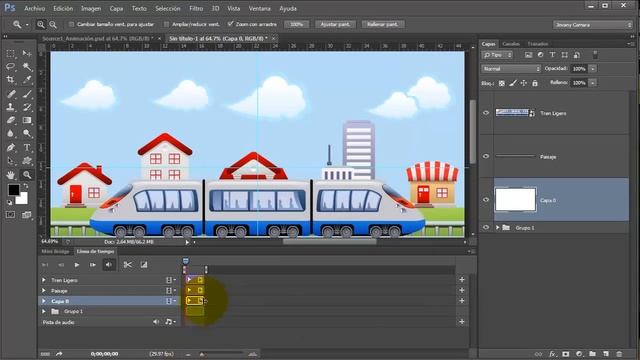The height and width of the screenshot is (360, 640).
Task: Switch to the Mini Bridge tab
Action: click(56, 251)
